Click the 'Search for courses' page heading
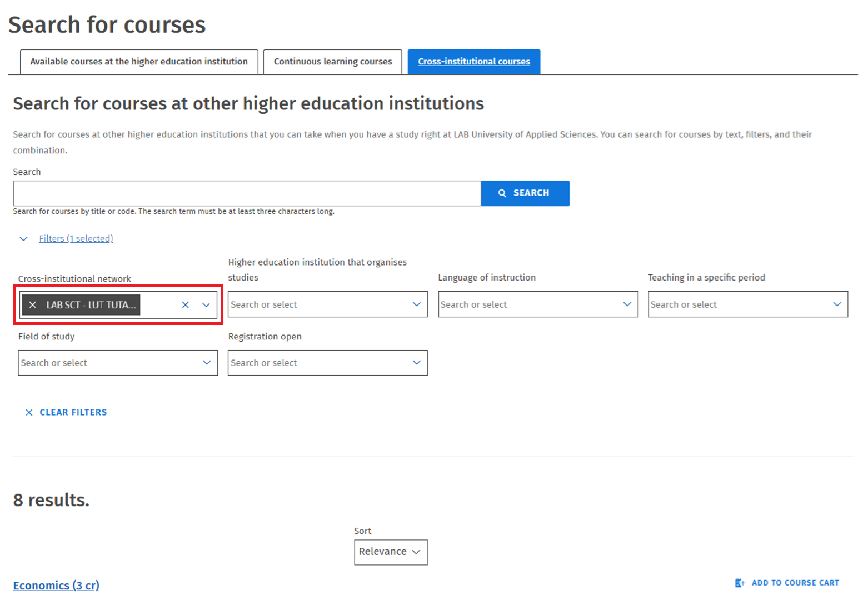 (x=107, y=25)
